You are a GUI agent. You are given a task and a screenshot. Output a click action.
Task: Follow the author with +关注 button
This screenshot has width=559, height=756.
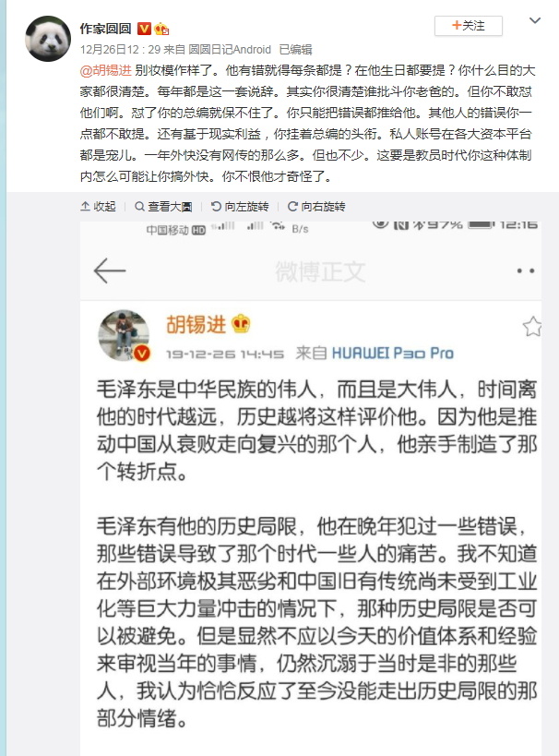coord(468,26)
